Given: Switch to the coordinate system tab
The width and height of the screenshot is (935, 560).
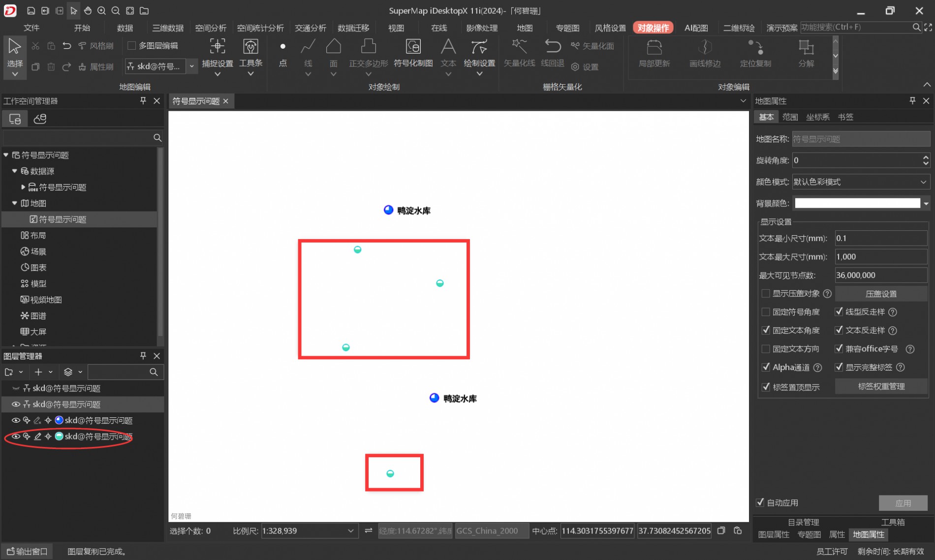Looking at the screenshot, I should tap(817, 117).
